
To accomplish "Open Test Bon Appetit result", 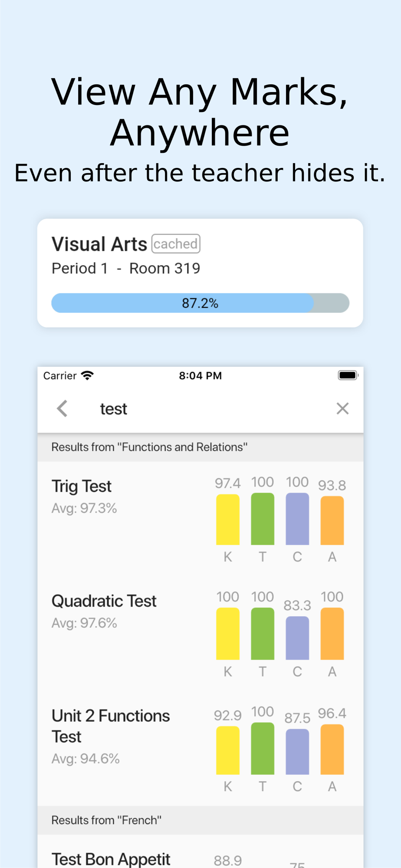I will [200, 852].
